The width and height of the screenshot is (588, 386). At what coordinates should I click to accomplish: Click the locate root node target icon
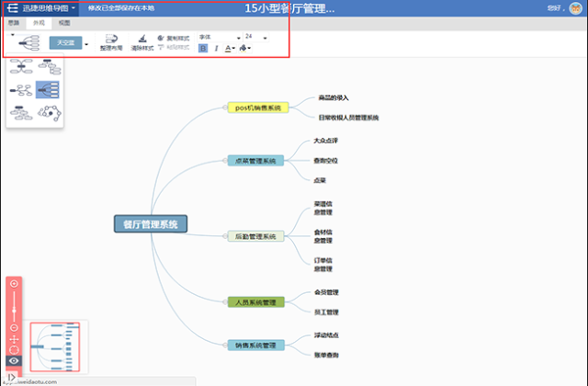pos(14,350)
